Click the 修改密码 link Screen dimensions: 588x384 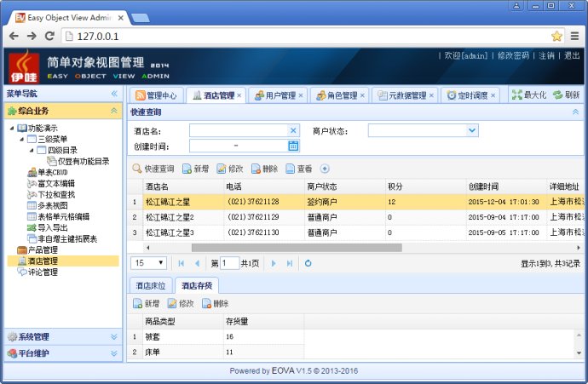tap(513, 56)
